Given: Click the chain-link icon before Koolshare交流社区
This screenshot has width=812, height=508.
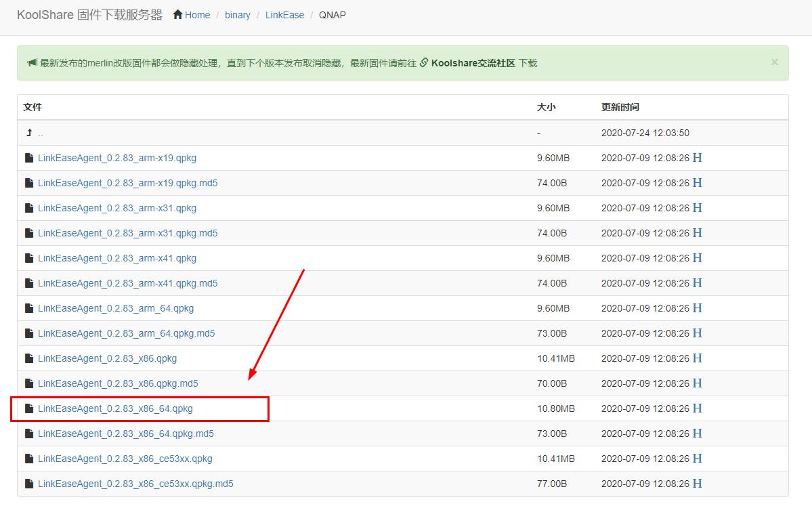Looking at the screenshot, I should pyautogui.click(x=423, y=63).
